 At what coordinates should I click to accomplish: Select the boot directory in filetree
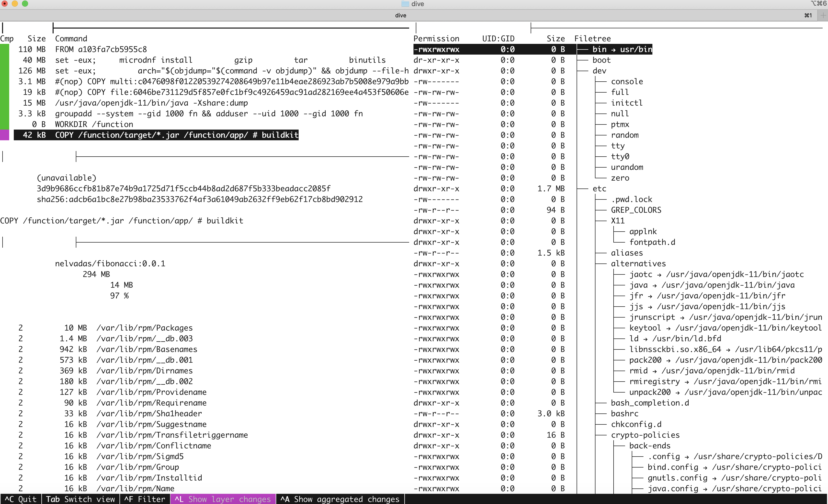point(602,60)
